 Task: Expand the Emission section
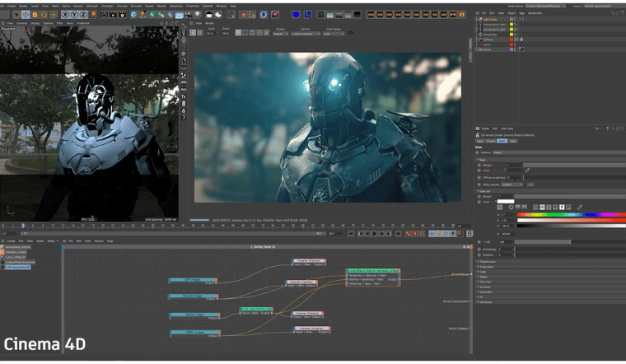click(x=484, y=287)
